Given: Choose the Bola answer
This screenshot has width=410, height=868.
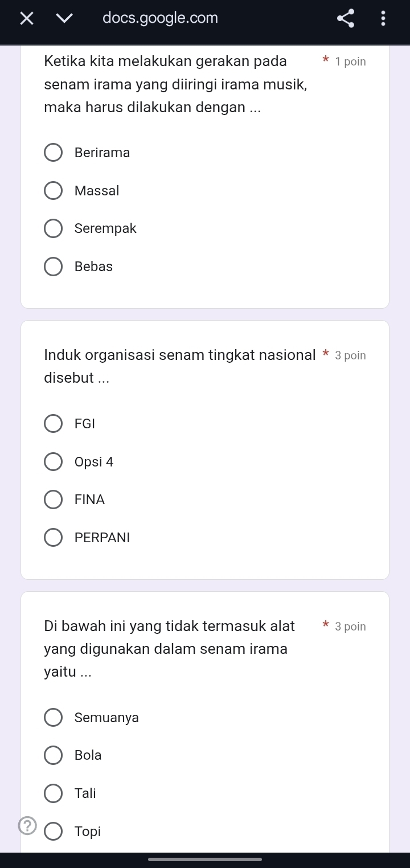Looking at the screenshot, I should click(x=54, y=755).
